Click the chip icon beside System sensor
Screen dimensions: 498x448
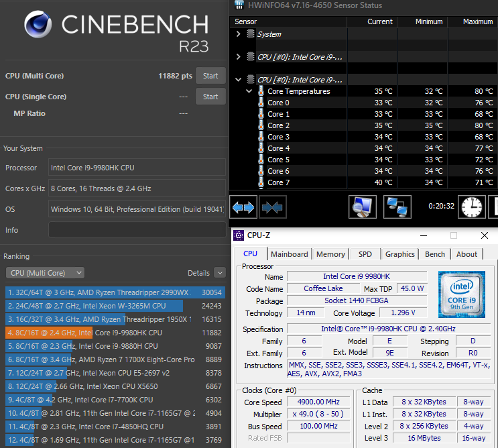(x=251, y=34)
